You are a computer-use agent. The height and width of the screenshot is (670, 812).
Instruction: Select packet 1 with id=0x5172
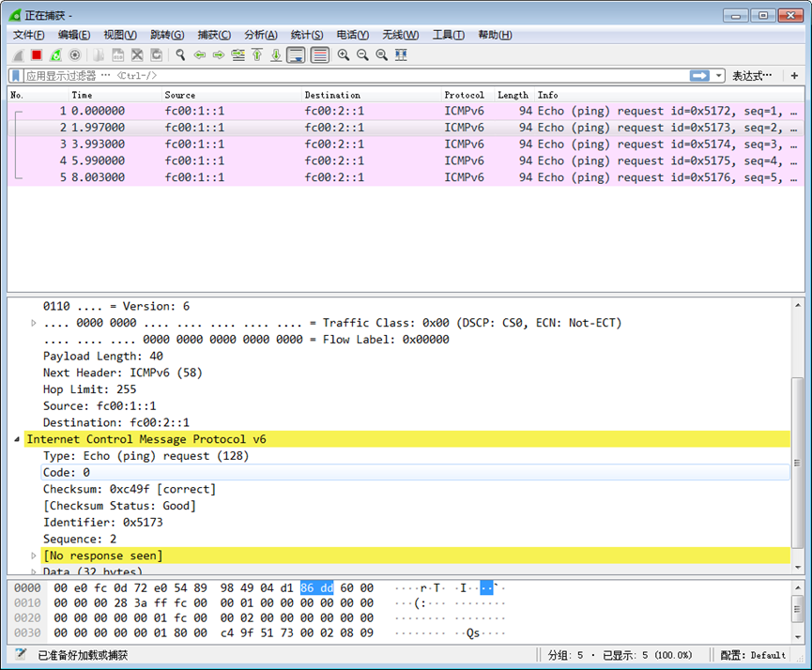[406, 111]
